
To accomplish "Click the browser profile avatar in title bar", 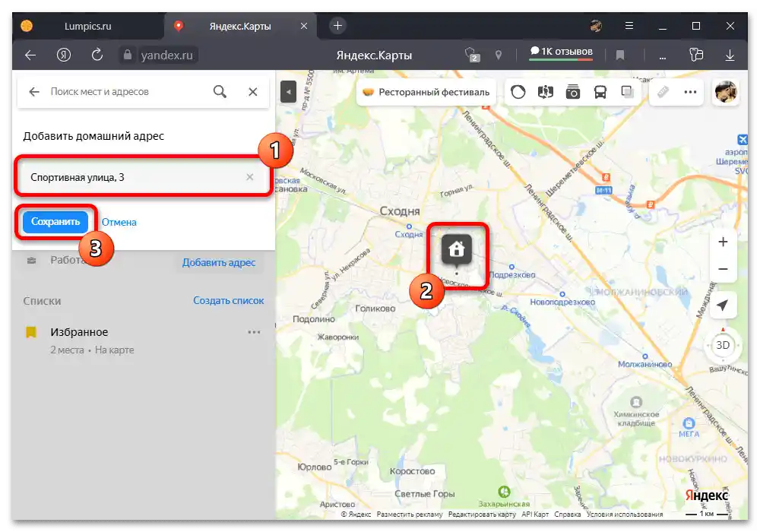I will 596,26.
